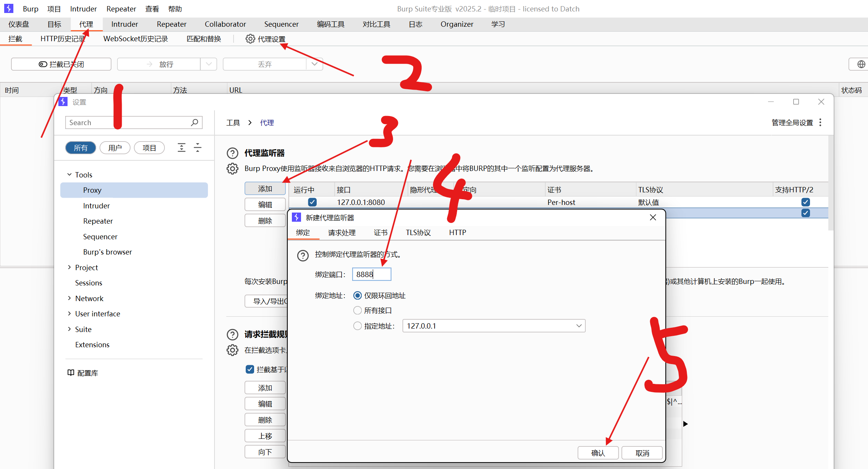868x469 pixels.
Task: Expand the User interface tree section
Action: [69, 314]
